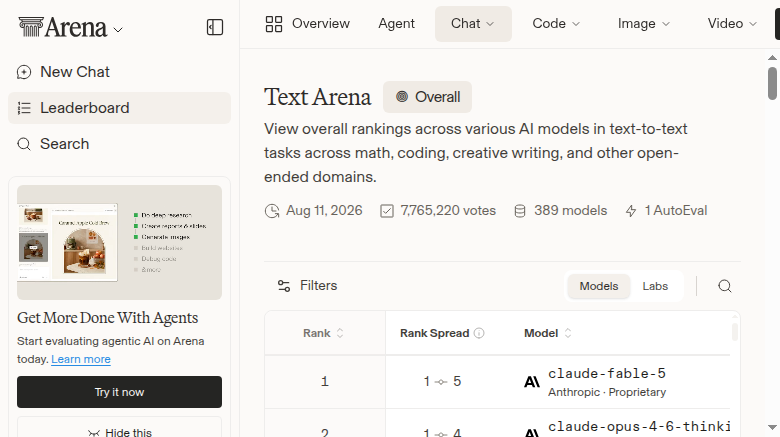Select the Models view toggle
Viewport: 780px width, 437px height.
pos(598,286)
